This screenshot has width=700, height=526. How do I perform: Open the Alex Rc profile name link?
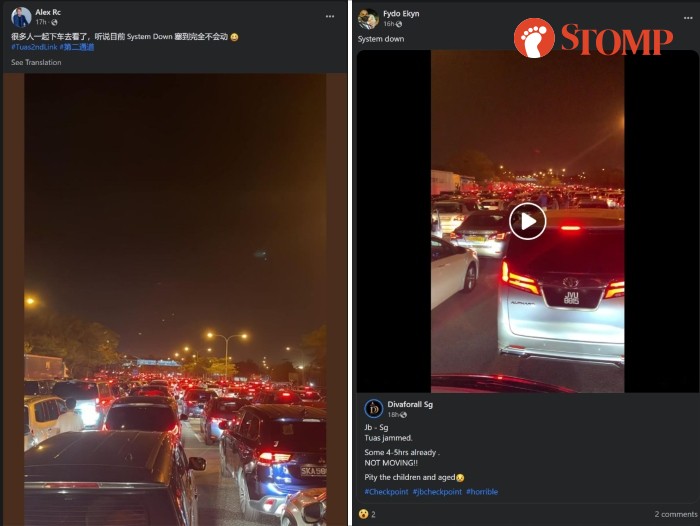[x=48, y=12]
